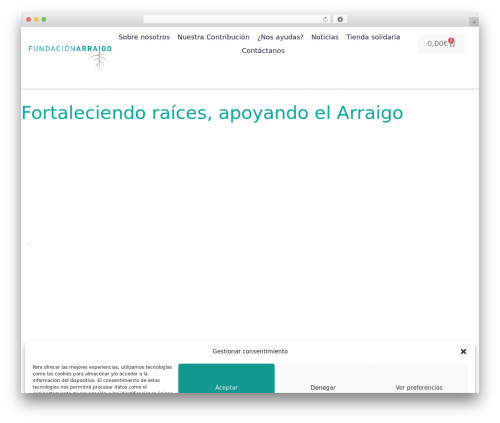
Task: Show the previous slide with the left arrow
Action: coord(30,244)
